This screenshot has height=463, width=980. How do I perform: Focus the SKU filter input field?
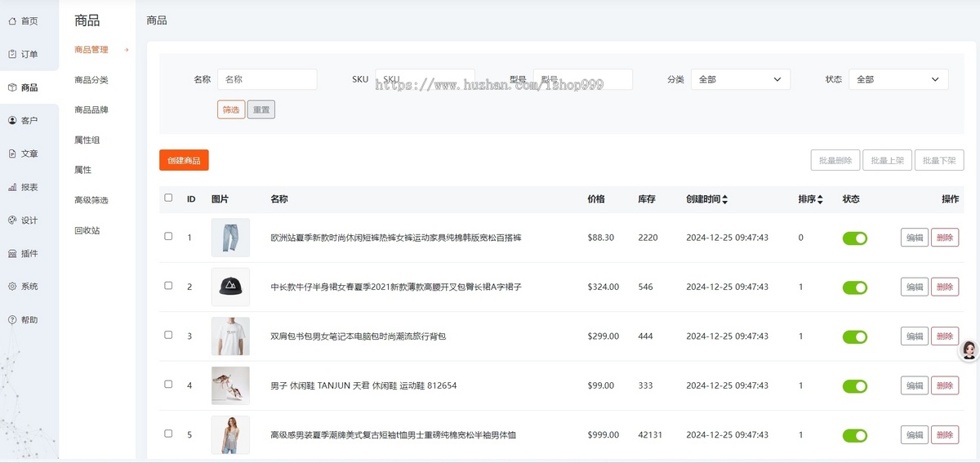[425, 79]
